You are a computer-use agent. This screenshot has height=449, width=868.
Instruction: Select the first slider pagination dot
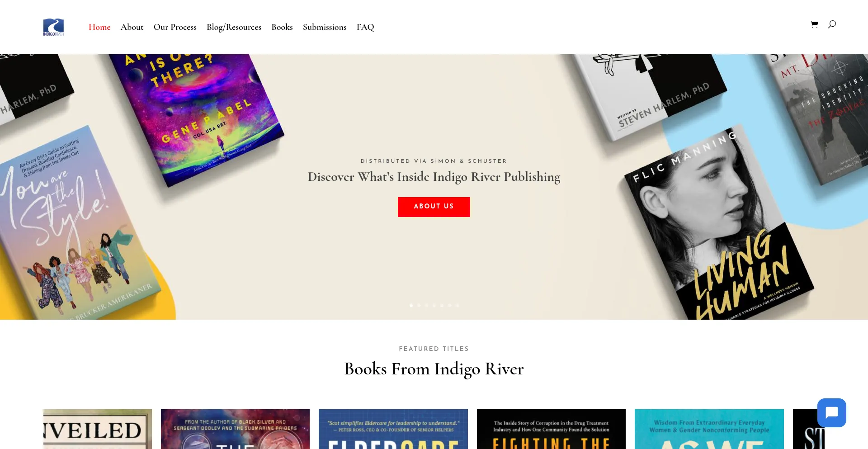click(411, 306)
